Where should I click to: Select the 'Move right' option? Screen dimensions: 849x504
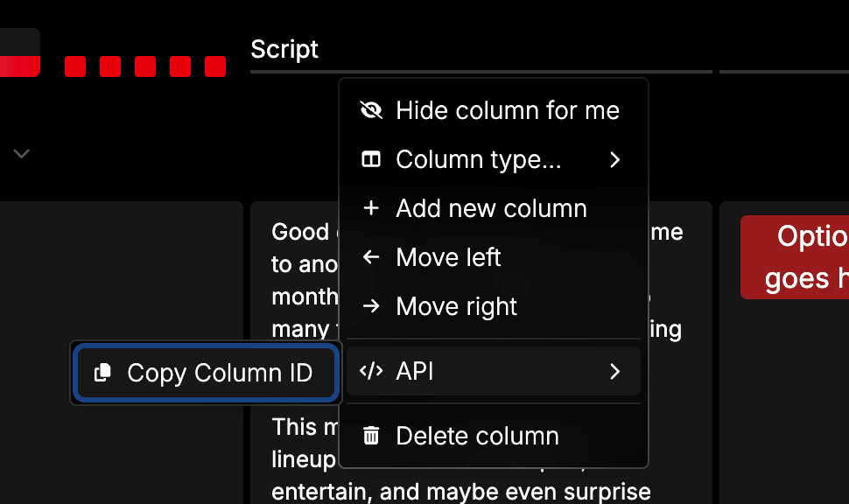coord(456,306)
